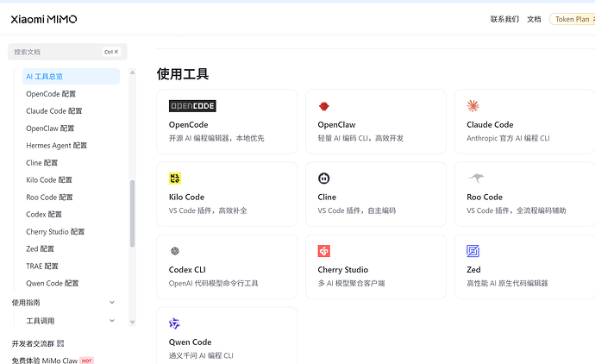595x364 pixels.
Task: Expand the 工具调用 chevron
Action: (x=112, y=321)
